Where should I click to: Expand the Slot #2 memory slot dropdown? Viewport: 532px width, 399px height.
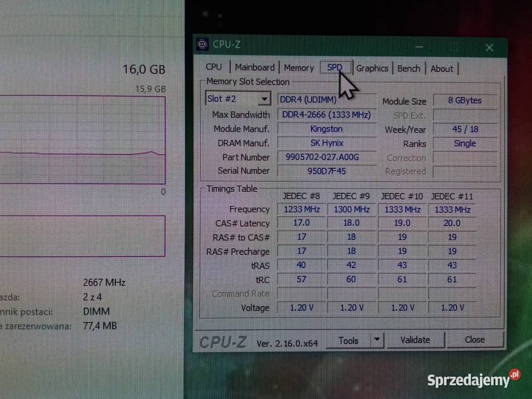(264, 99)
